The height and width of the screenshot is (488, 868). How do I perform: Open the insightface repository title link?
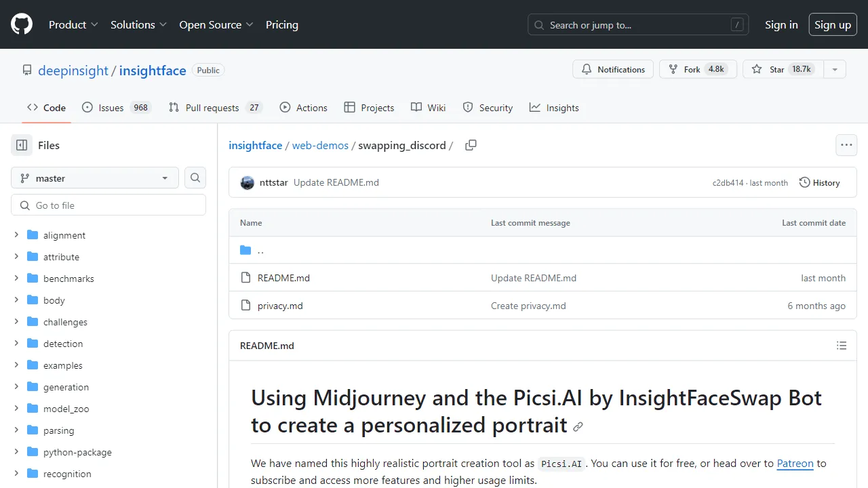click(x=153, y=70)
